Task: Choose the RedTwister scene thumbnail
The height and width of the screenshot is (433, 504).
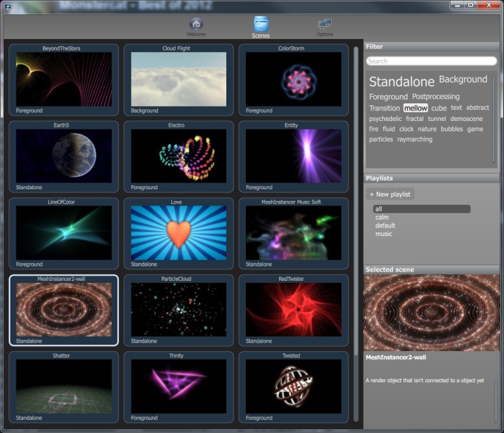Action: point(293,309)
